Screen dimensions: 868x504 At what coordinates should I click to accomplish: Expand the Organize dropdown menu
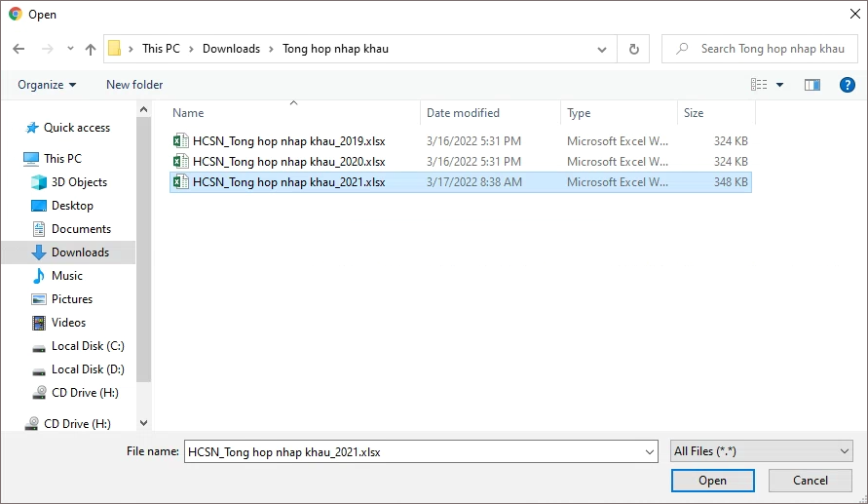pos(47,85)
